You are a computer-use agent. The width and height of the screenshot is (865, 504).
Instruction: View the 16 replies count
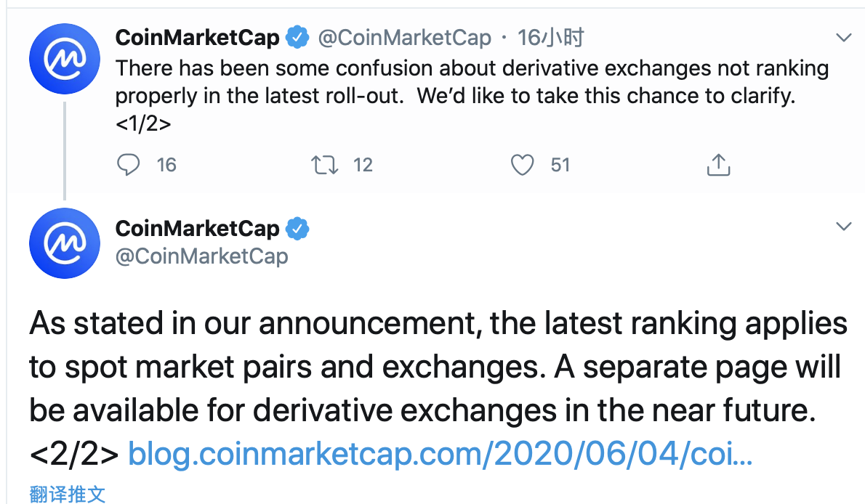166,165
